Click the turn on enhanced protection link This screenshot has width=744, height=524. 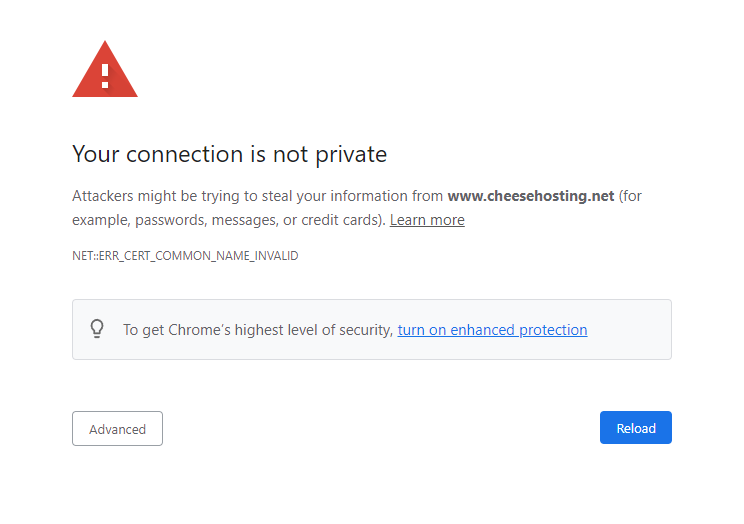[x=492, y=330]
